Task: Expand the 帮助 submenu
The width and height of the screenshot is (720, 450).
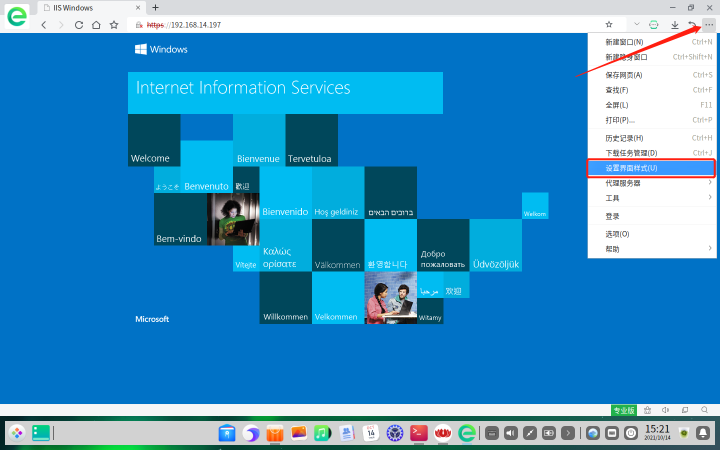Action: [651, 248]
